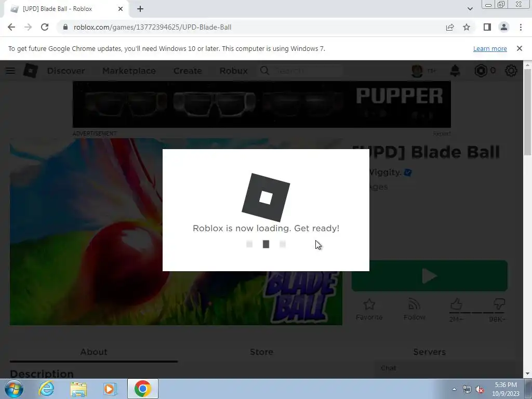Bookmark this tab with the star
This screenshot has width=532, height=399.
[467, 27]
